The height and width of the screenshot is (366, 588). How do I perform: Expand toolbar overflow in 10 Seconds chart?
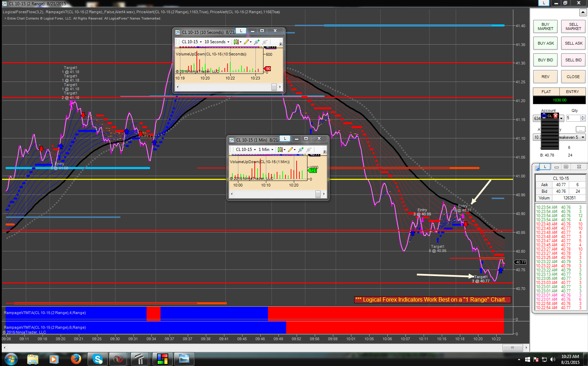281,44
